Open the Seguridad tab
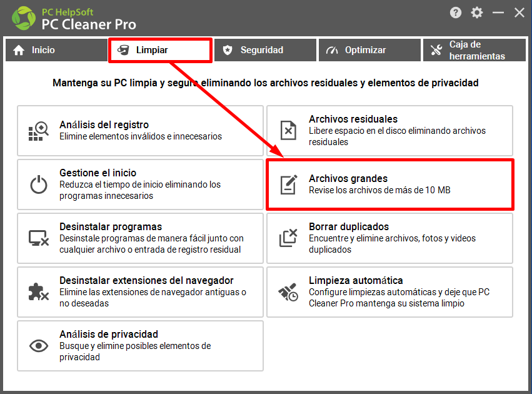The image size is (532, 394). [x=265, y=50]
